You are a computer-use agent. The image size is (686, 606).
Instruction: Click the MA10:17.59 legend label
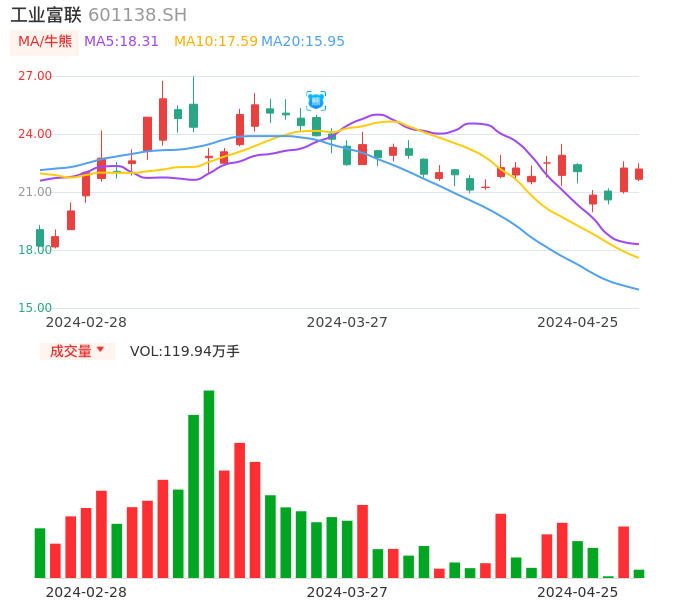click(x=216, y=42)
